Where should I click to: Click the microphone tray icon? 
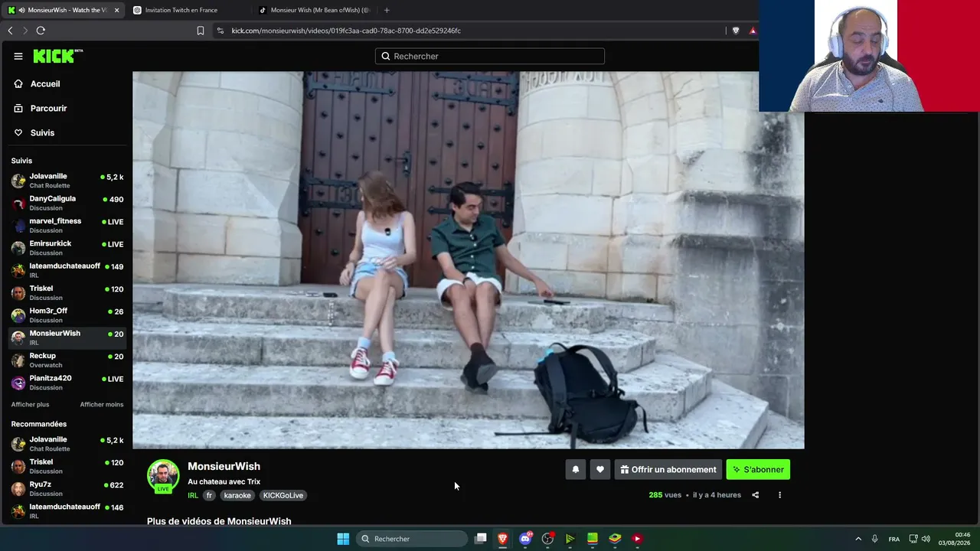pyautogui.click(x=874, y=539)
